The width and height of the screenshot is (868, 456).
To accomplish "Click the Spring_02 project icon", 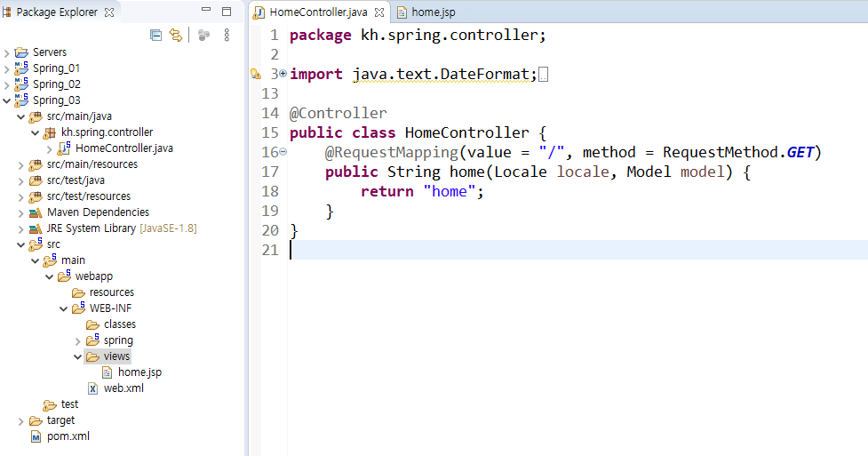I will pos(21,84).
